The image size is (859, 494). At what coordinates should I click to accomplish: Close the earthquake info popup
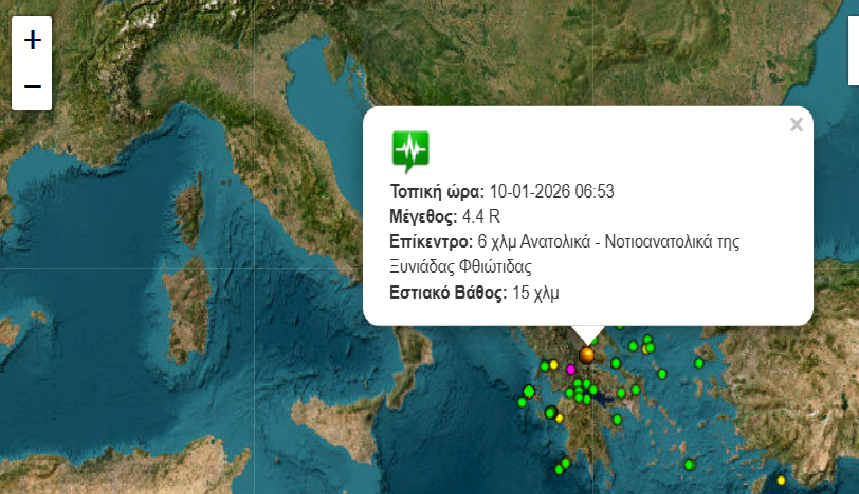pyautogui.click(x=796, y=125)
